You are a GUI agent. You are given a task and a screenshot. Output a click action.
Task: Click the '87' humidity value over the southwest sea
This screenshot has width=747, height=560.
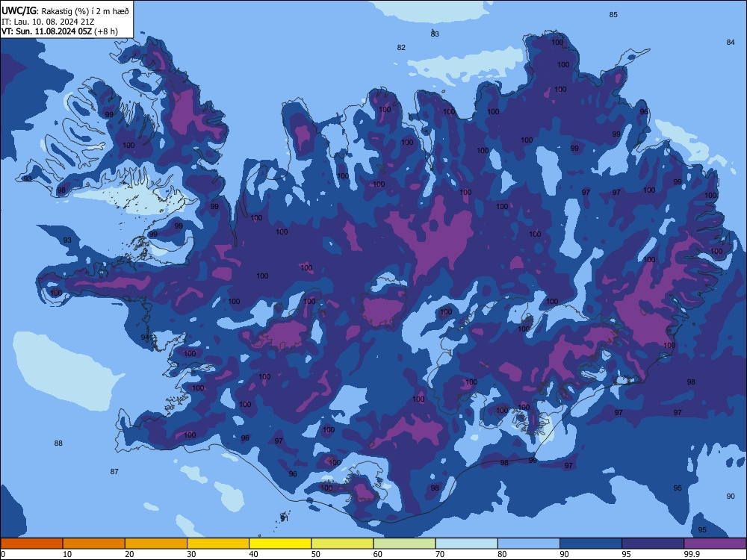(114, 471)
